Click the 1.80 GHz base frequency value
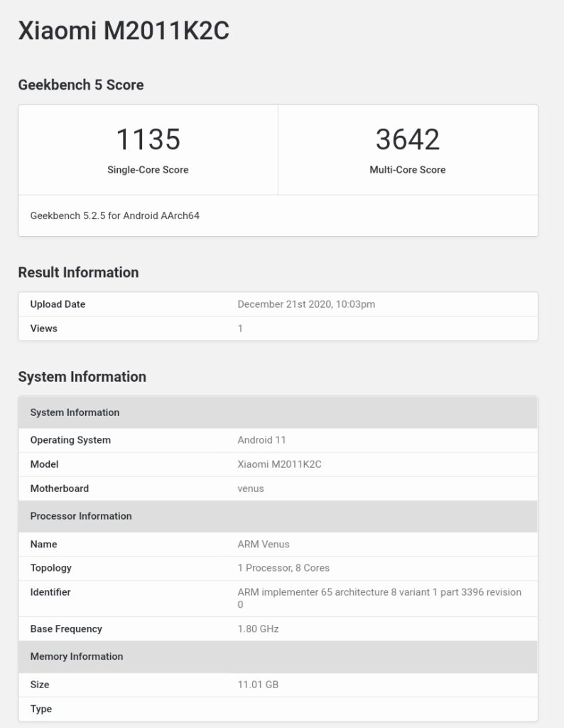 coord(258,629)
